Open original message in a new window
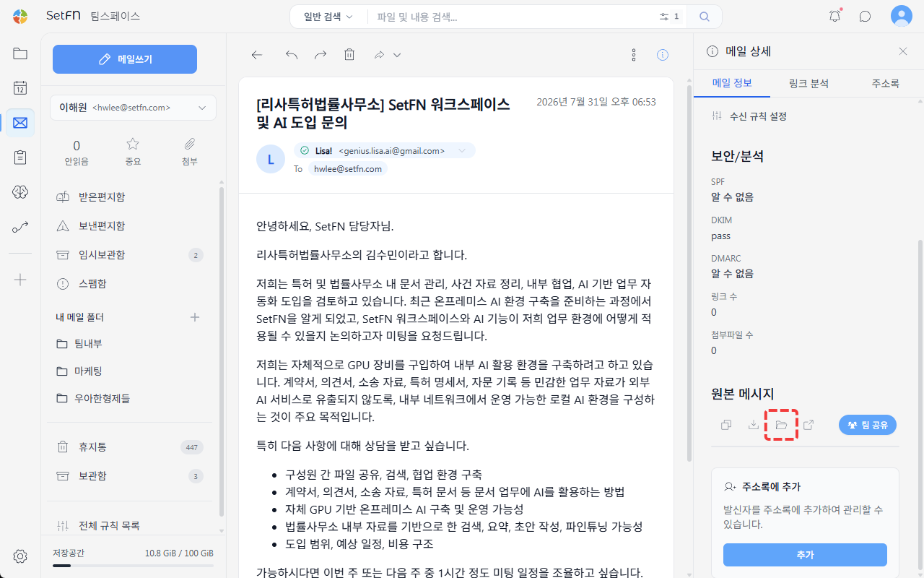 [x=808, y=425]
